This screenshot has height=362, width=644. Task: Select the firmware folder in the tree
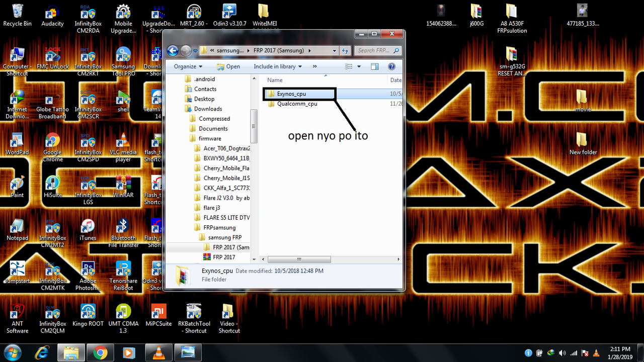(x=209, y=139)
